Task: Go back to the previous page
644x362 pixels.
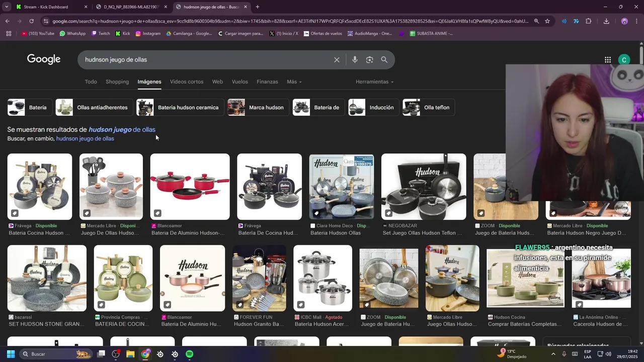Action: 7,21
